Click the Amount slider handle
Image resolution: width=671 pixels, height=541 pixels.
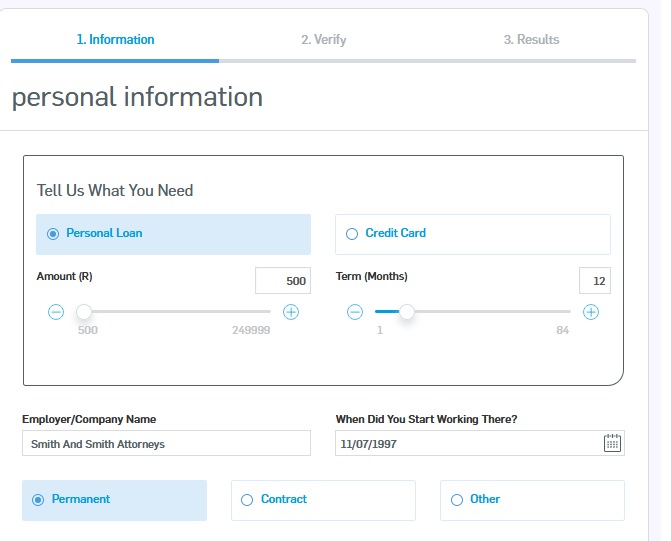click(85, 312)
